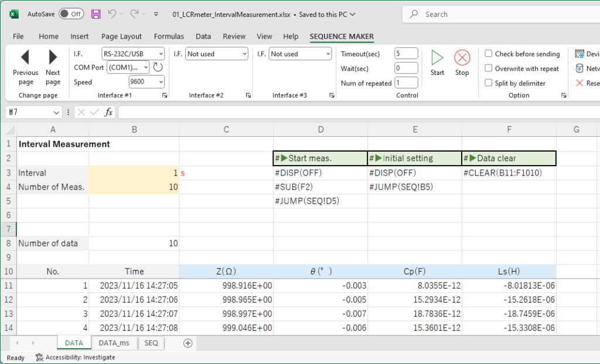Select row 7 header
This screenshot has width=600, height=364.
tap(8, 229)
